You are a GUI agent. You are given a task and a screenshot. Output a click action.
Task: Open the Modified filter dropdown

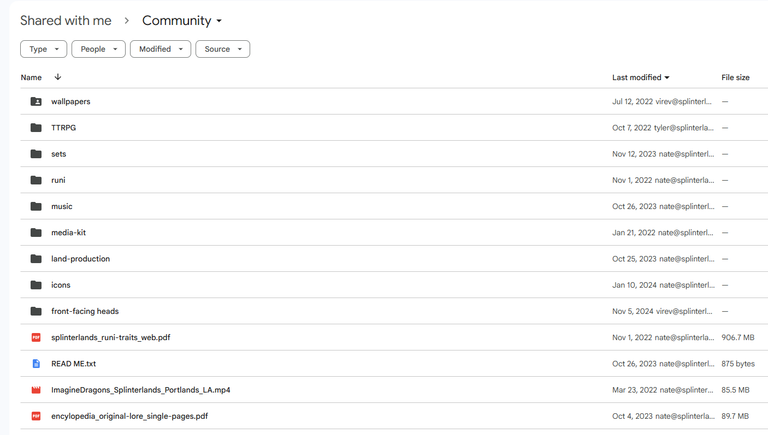click(x=161, y=49)
